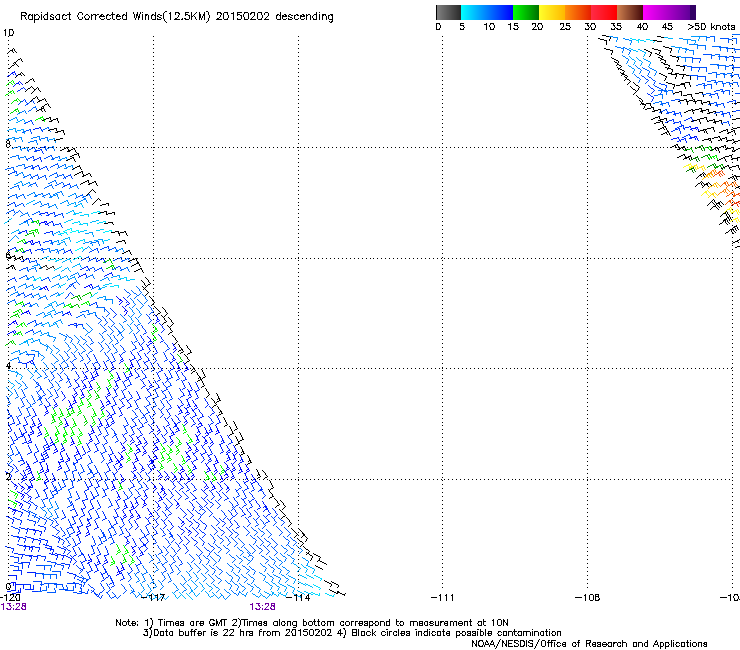Pick the yellow 20-25 knots color bar segment
Screen dimensions: 740x650
[552, 12]
